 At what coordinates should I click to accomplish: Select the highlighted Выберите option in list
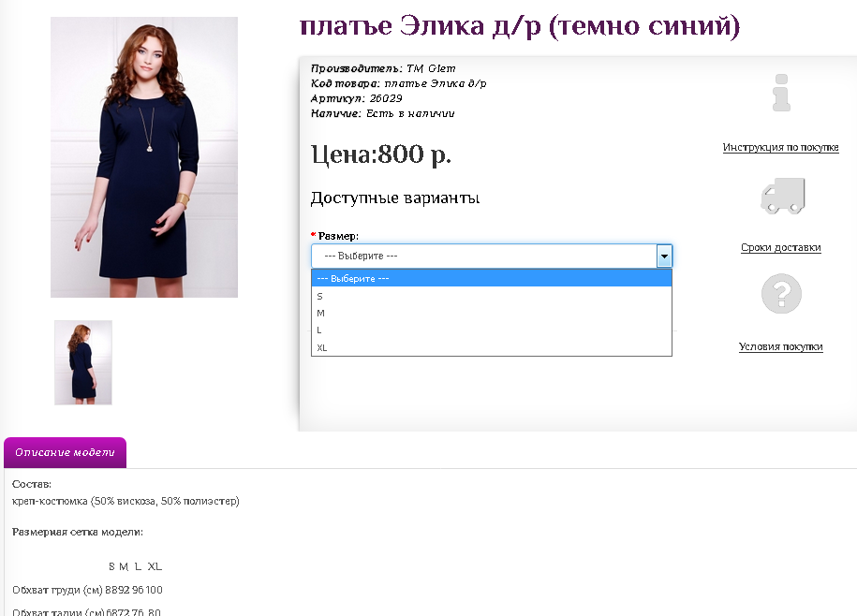[x=492, y=279]
